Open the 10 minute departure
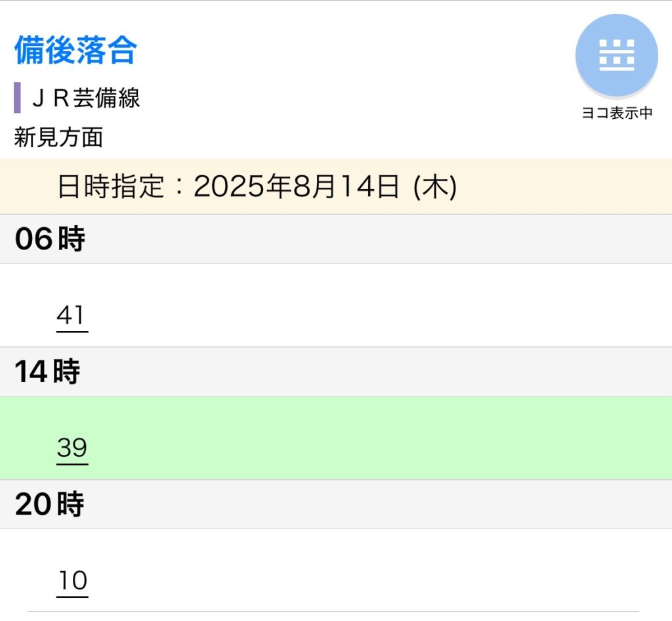The width and height of the screenshot is (672, 621). (72, 581)
